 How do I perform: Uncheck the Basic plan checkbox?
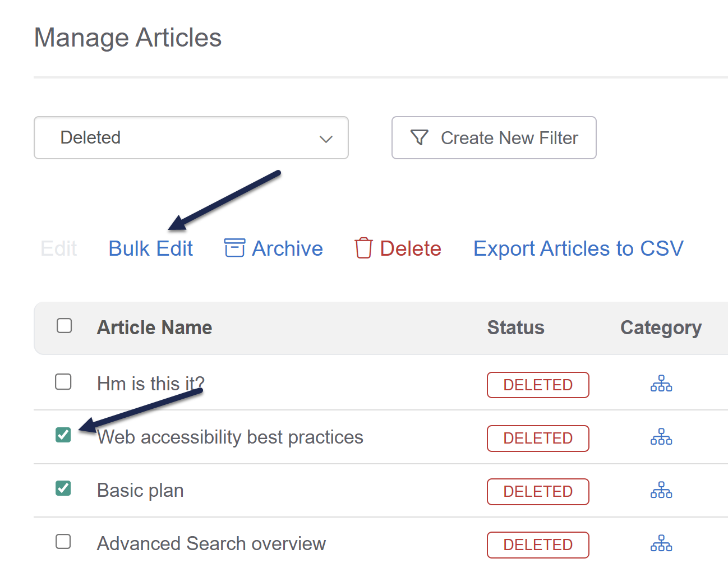[63, 488]
